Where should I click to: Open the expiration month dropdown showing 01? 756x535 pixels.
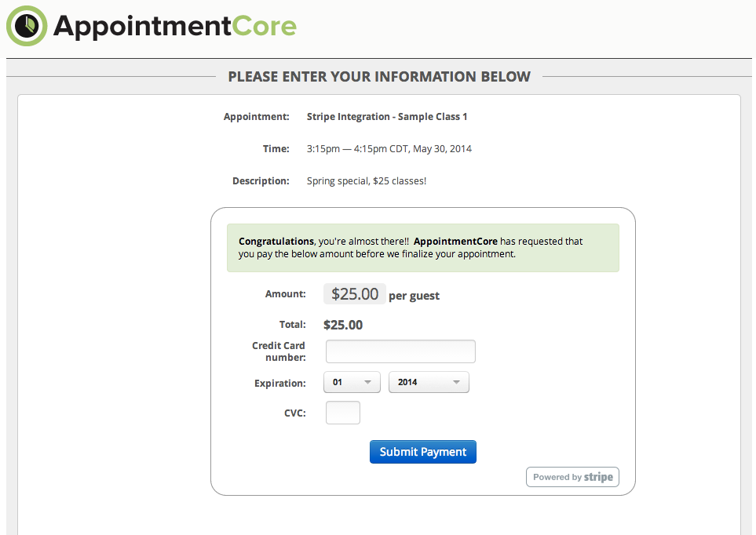click(x=352, y=382)
